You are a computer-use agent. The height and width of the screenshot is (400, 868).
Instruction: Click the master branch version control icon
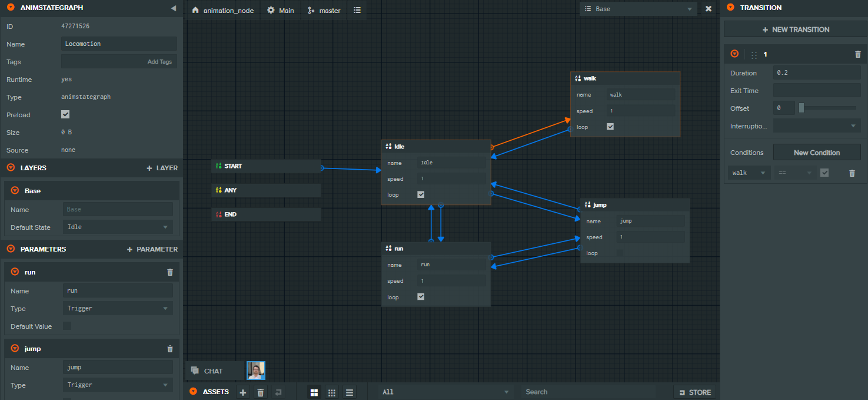pos(310,10)
